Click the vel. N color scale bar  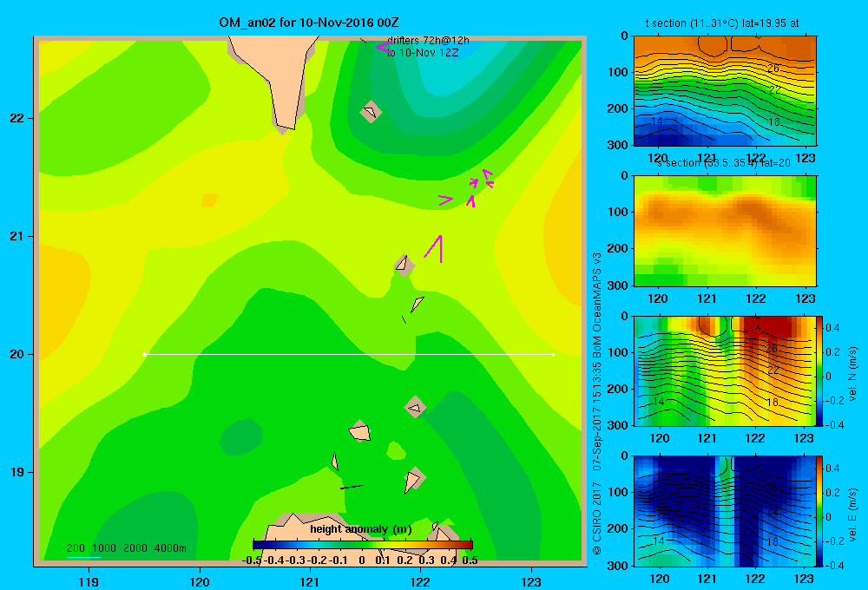coord(820,370)
